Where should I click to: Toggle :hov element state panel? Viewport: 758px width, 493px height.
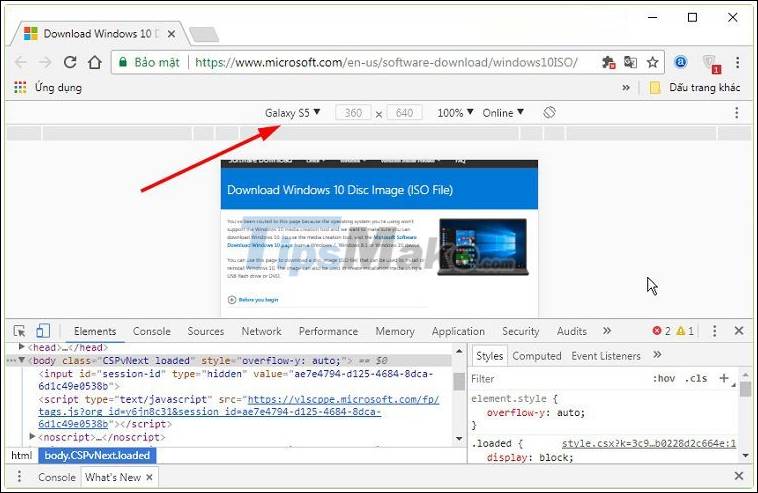[664, 378]
